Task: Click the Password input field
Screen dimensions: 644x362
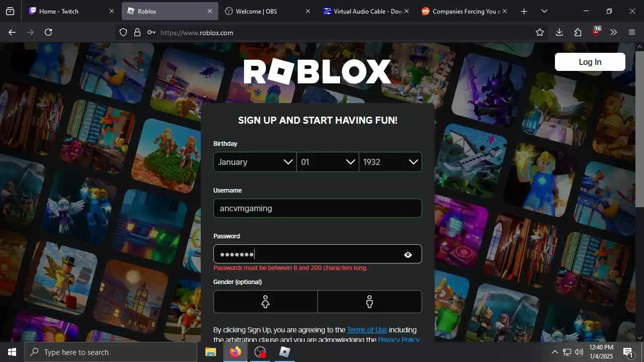Action: [317, 254]
